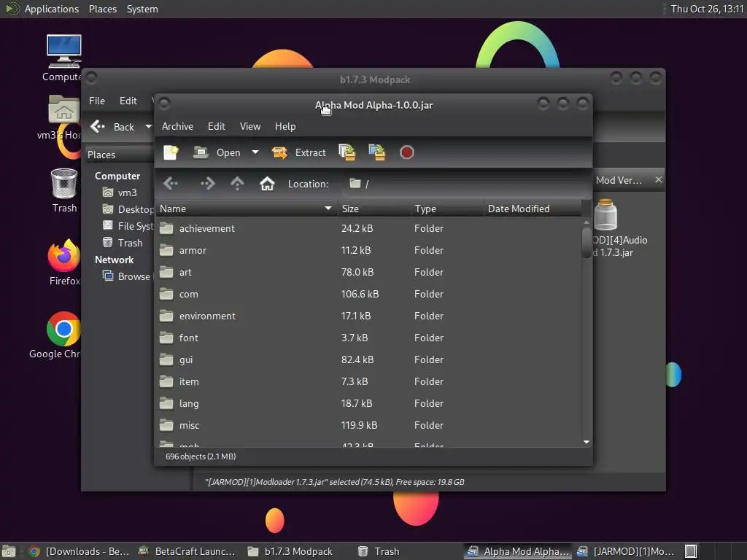The image size is (747, 560).
Task: Click the clock showing Thu Oct 26
Action: pyautogui.click(x=707, y=9)
